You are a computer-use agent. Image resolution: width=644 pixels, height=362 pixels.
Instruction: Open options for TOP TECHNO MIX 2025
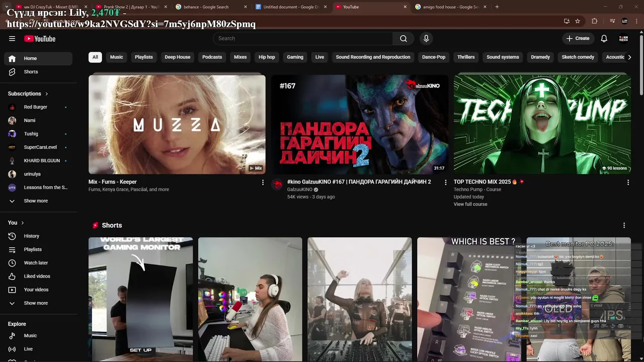point(628,183)
